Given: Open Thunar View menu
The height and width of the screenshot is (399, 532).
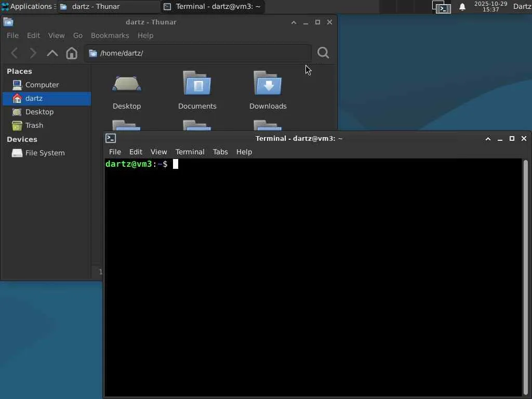Looking at the screenshot, I should point(56,35).
